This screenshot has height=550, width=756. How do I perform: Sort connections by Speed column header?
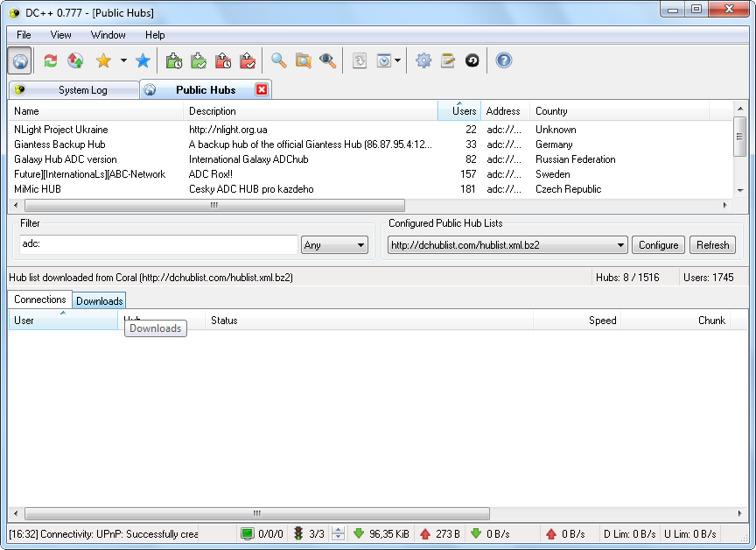(x=577, y=321)
